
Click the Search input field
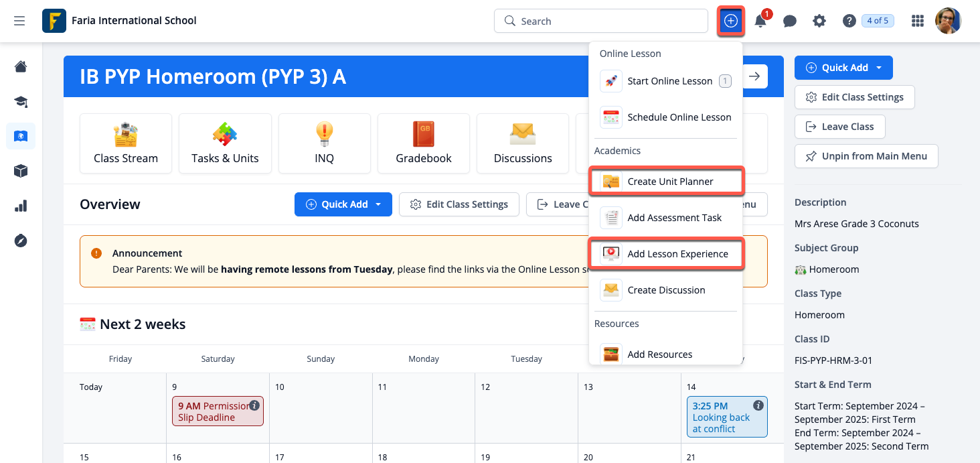[x=600, y=21]
